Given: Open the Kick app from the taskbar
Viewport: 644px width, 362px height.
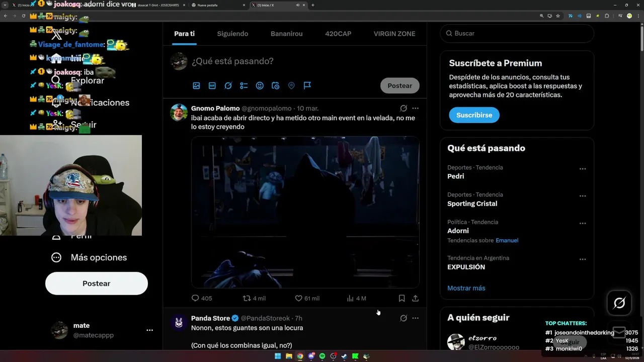Looking at the screenshot, I should pos(355,356).
